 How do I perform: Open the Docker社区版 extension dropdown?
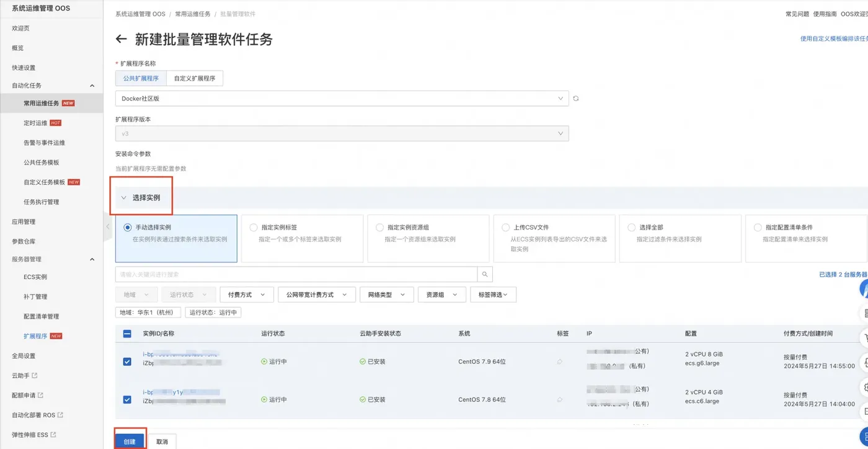(342, 99)
